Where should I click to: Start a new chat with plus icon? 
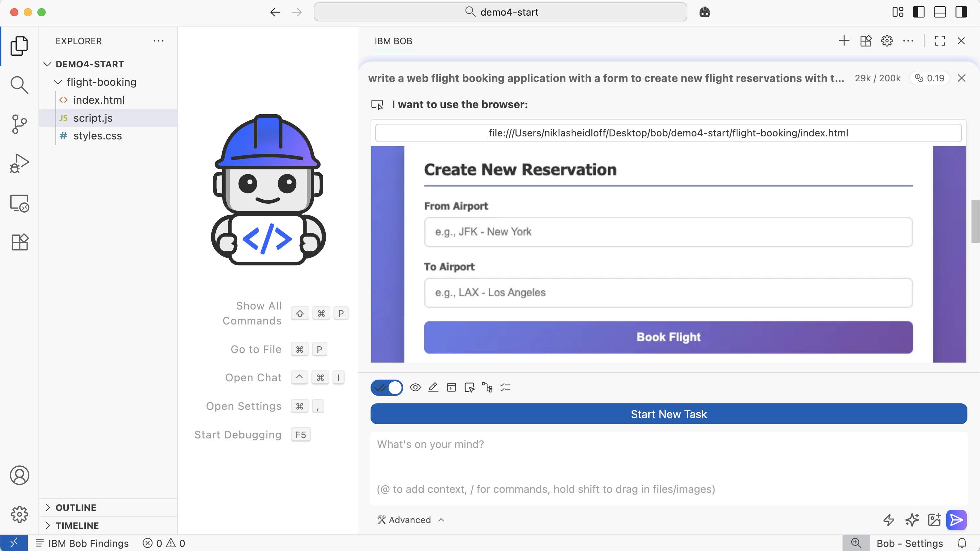[844, 41]
